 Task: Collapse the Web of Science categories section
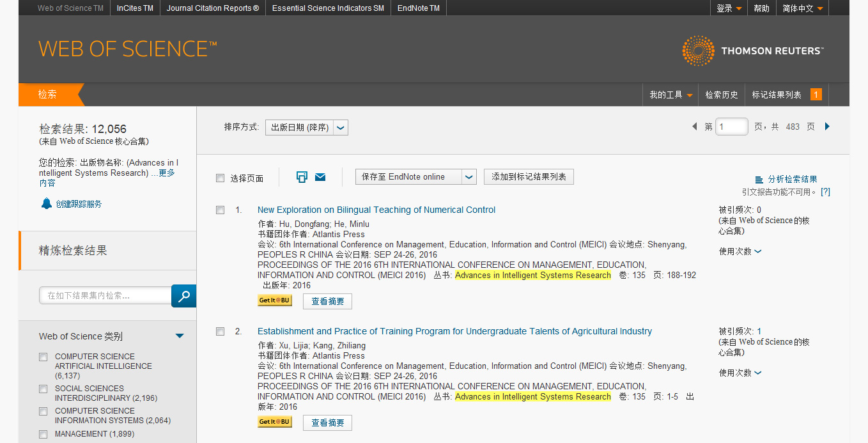(x=180, y=336)
